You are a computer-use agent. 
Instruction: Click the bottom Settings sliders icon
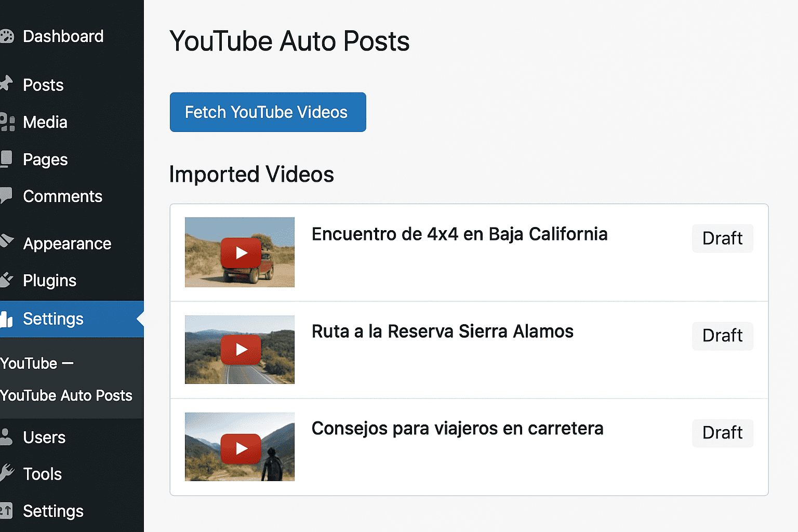click(6, 510)
